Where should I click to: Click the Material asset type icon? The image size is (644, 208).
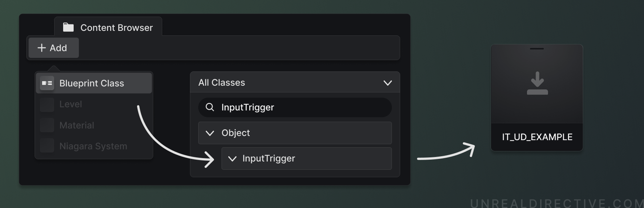pyautogui.click(x=47, y=125)
